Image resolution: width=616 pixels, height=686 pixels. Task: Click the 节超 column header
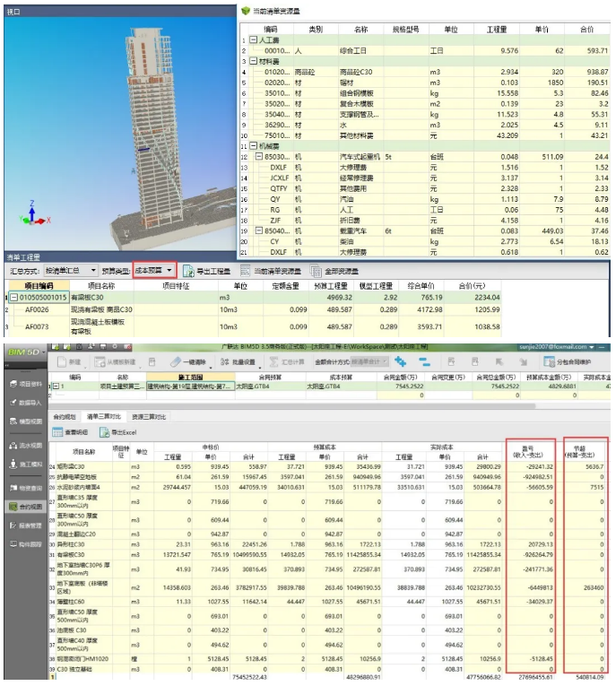tap(580, 452)
